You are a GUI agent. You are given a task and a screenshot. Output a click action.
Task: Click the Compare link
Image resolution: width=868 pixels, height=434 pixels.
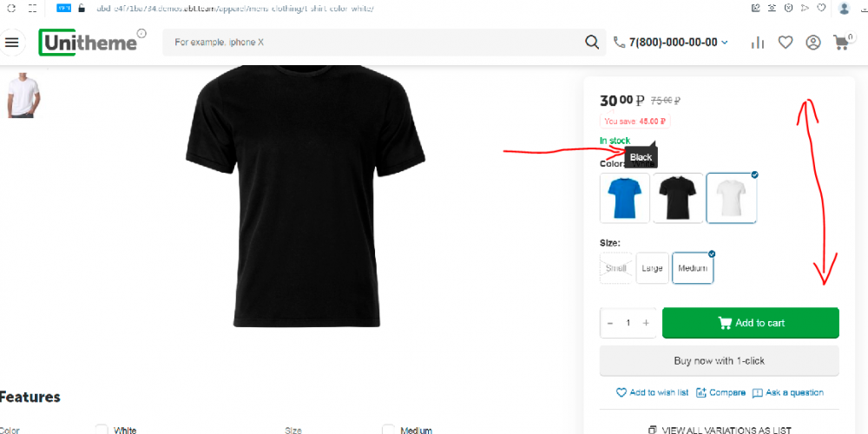point(720,392)
